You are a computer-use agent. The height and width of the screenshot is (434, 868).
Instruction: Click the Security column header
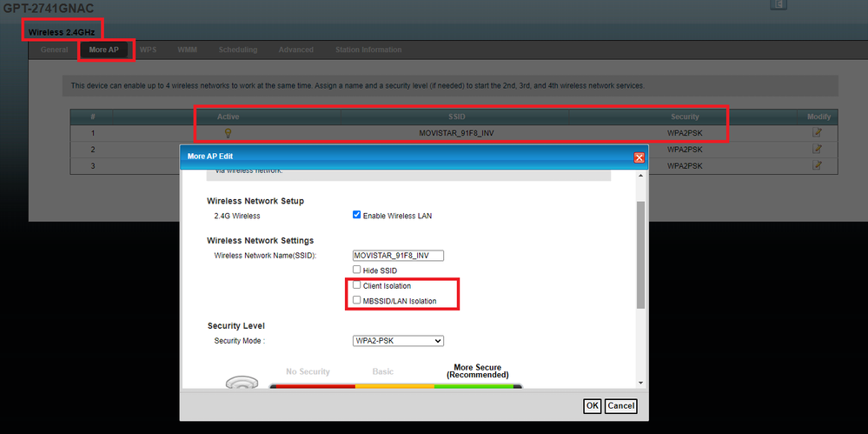[685, 117]
